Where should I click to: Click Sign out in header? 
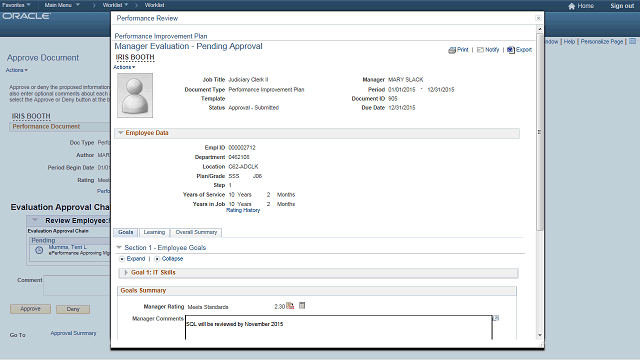pos(622,6)
